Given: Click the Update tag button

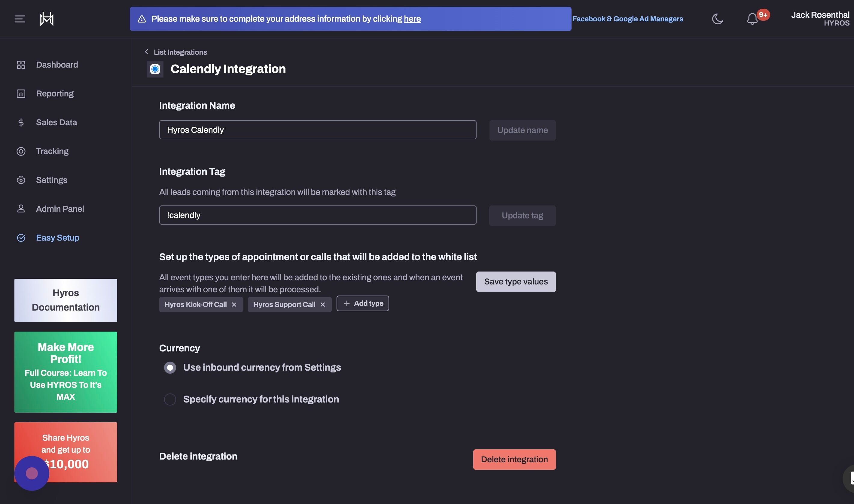Looking at the screenshot, I should click(x=523, y=216).
